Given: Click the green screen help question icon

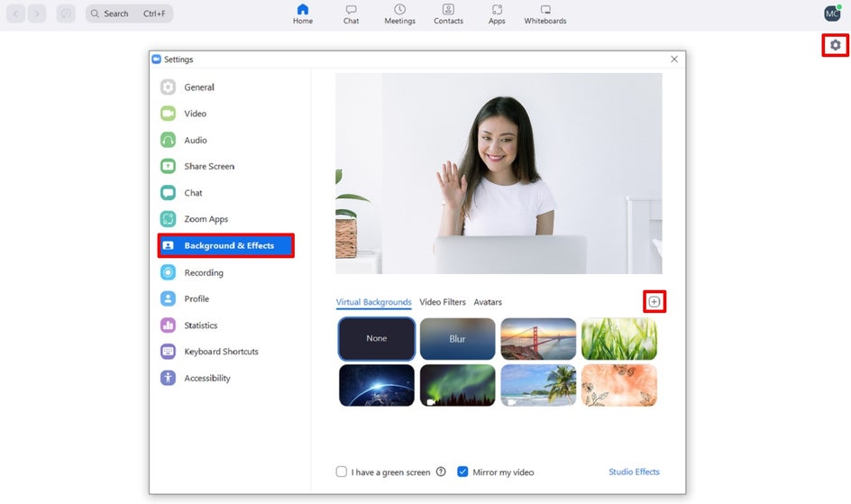Looking at the screenshot, I should (441, 472).
